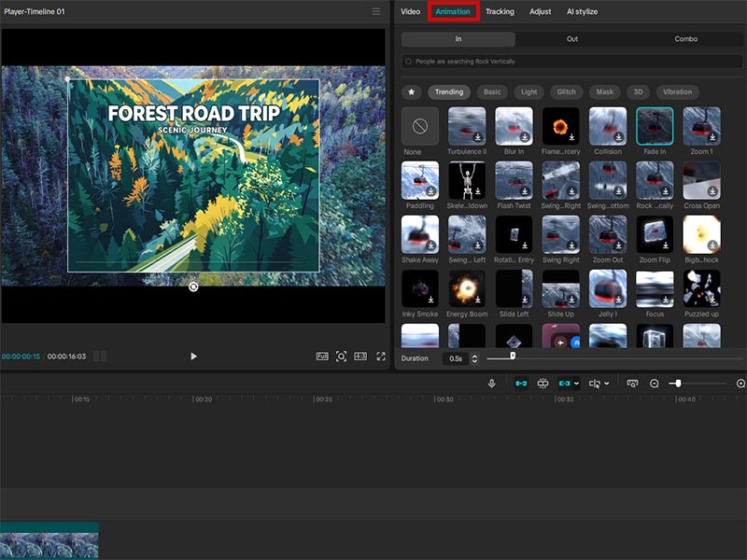
Task: Click the zoom-to-fit player icon
Action: 341,357
